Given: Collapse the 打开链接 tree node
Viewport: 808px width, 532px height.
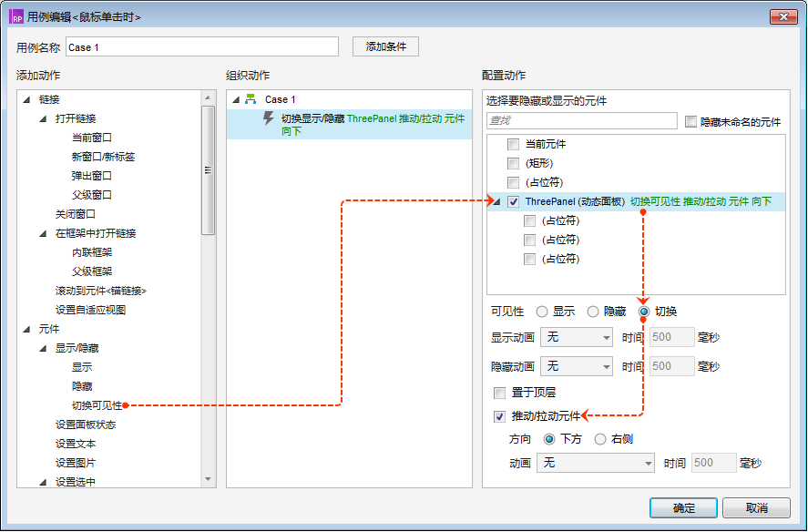Looking at the screenshot, I should [44, 118].
